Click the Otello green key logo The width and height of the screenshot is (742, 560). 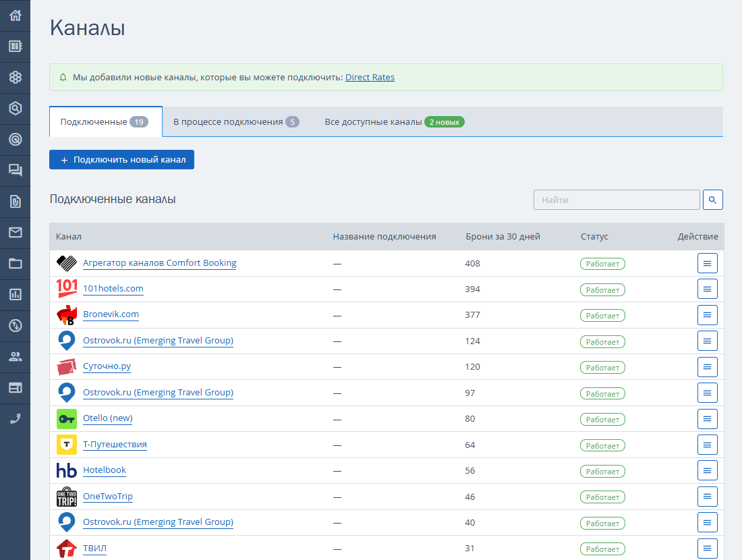pos(67,419)
